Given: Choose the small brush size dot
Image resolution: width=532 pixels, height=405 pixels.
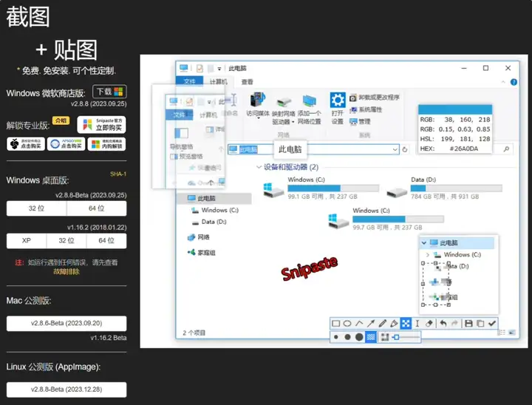Looking at the screenshot, I should [x=336, y=337].
